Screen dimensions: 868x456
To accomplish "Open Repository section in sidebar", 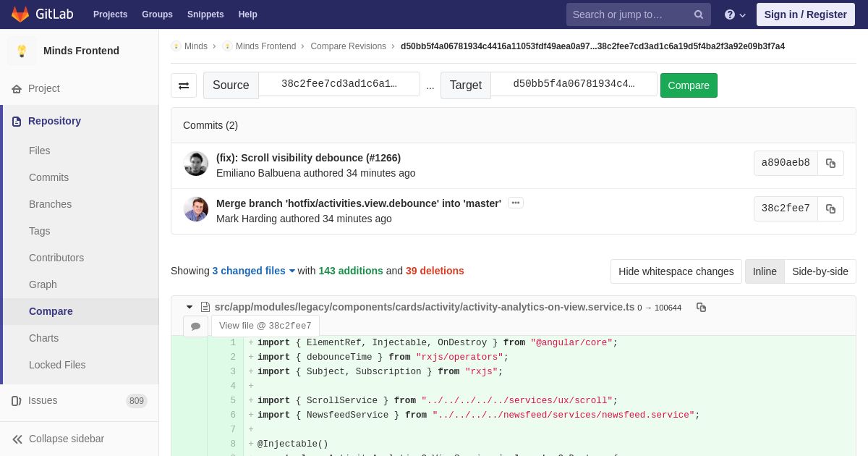I will coord(81,121).
